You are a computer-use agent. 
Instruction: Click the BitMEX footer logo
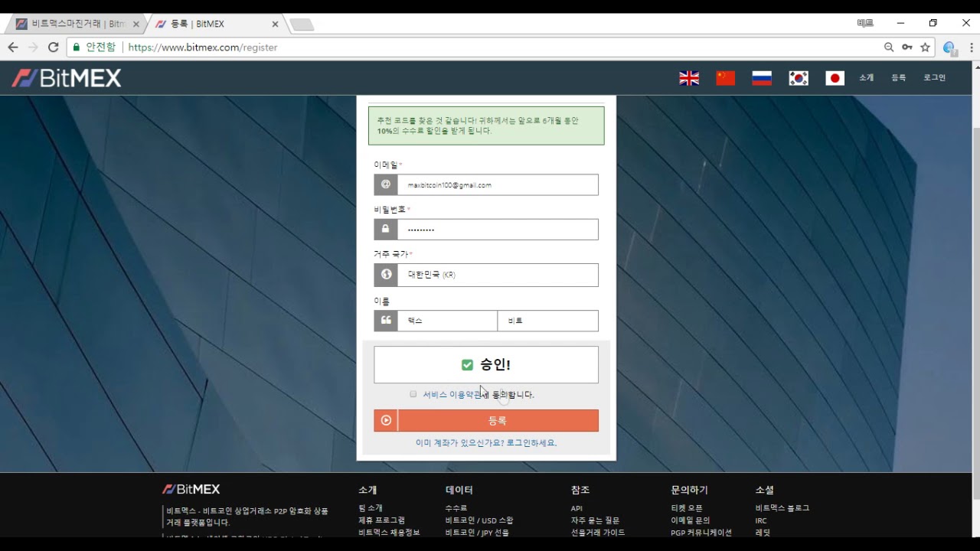(191, 489)
